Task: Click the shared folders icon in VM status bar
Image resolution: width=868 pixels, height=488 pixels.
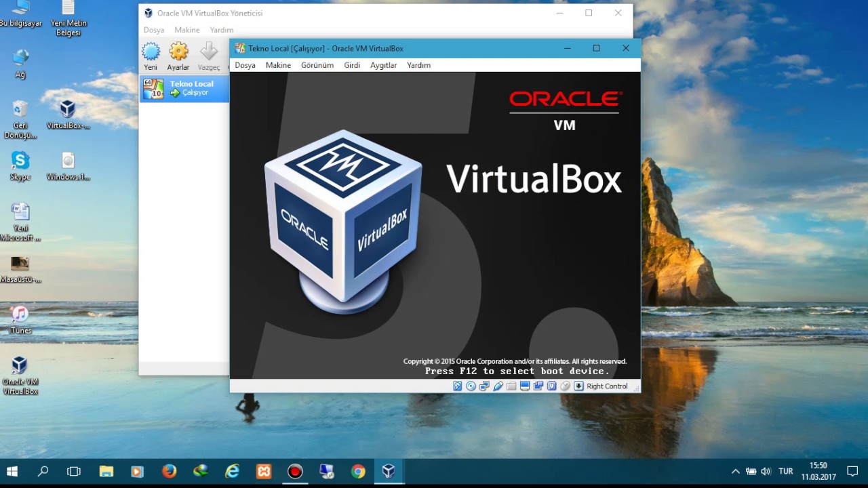Action: 511,386
